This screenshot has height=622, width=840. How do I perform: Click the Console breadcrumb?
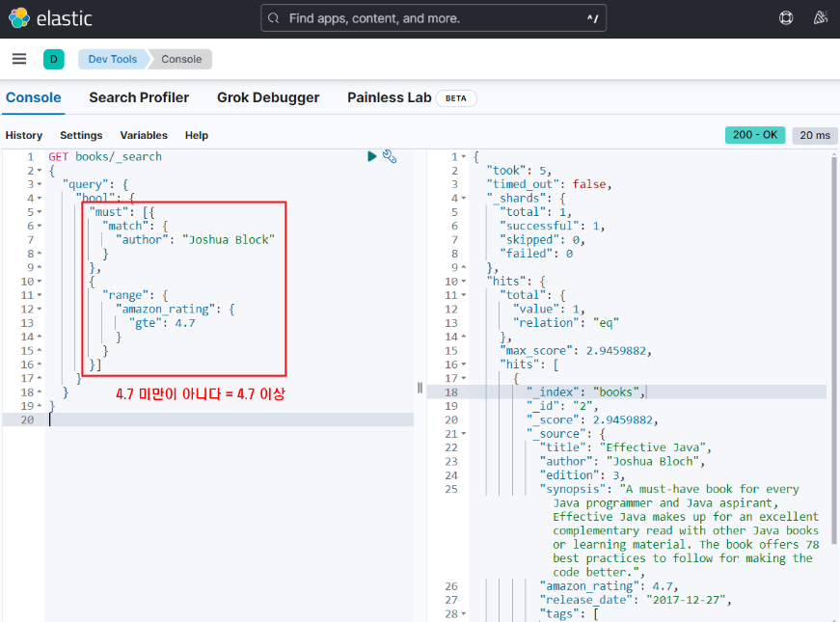[181, 59]
